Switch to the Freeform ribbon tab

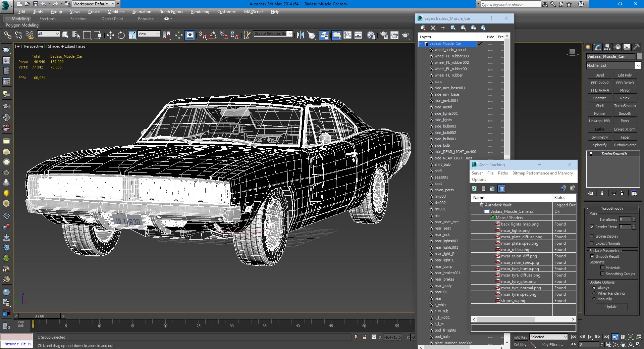click(47, 19)
